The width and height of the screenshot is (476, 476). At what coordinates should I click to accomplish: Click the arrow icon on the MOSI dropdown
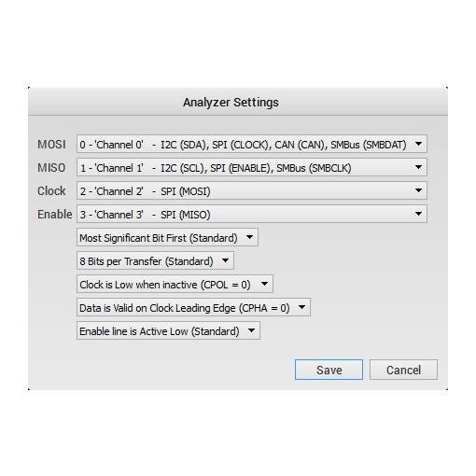point(418,144)
